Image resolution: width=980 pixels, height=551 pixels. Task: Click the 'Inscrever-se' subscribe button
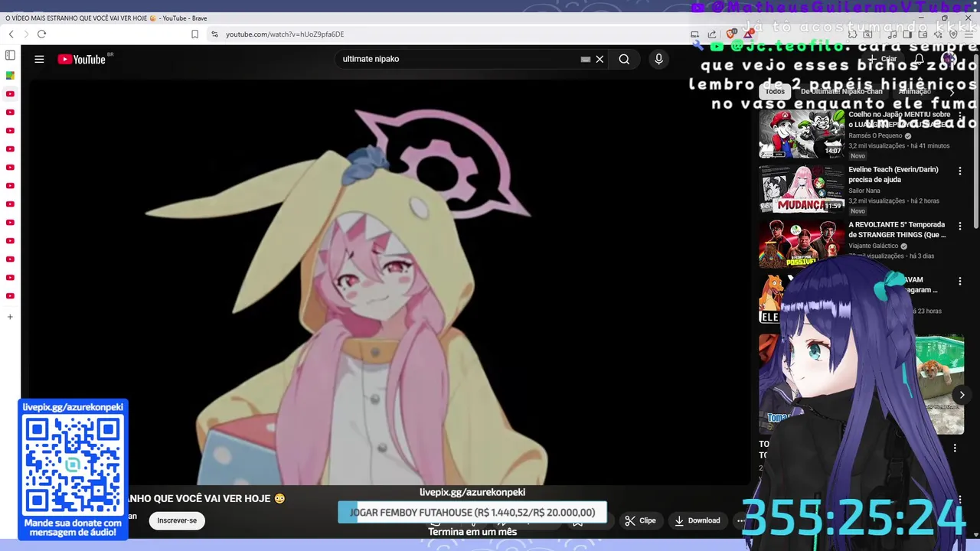click(177, 520)
